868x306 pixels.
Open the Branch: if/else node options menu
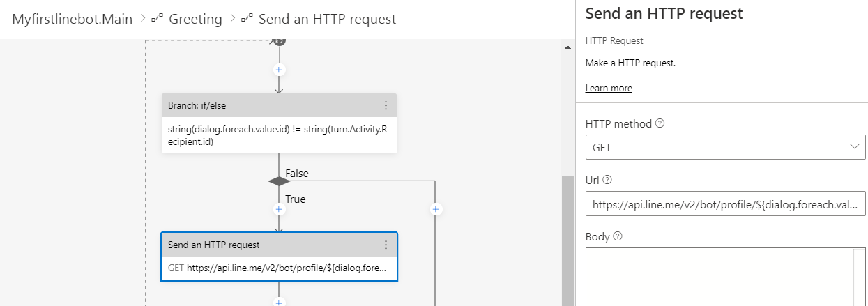point(386,106)
